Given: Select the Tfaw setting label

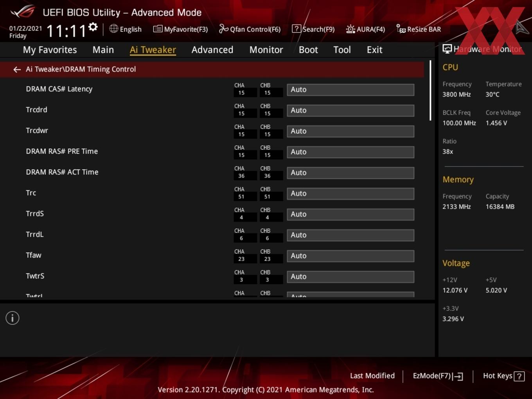Looking at the screenshot, I should tap(33, 255).
